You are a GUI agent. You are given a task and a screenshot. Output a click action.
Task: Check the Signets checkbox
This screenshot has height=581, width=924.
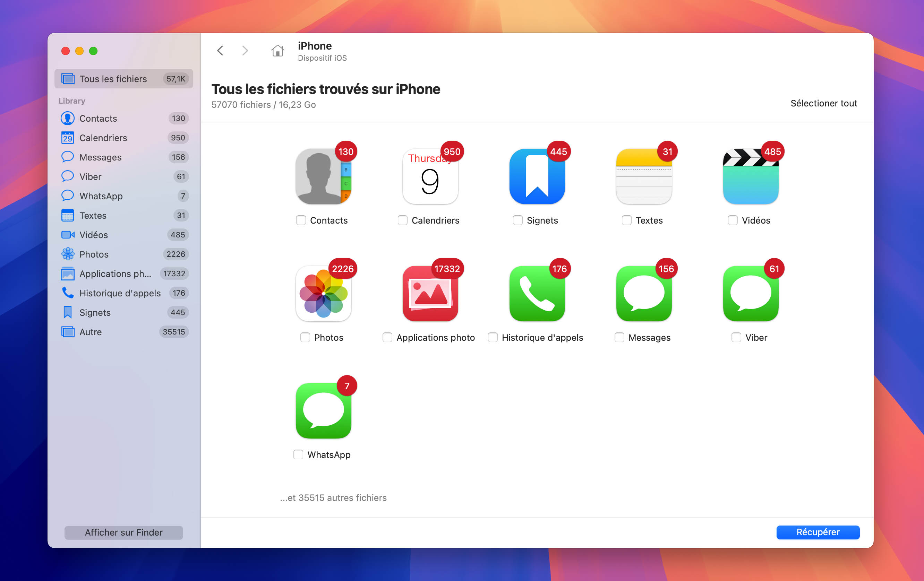point(517,220)
